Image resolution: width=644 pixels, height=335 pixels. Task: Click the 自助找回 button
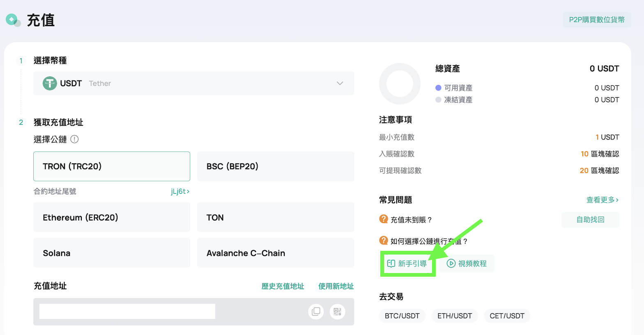(590, 220)
